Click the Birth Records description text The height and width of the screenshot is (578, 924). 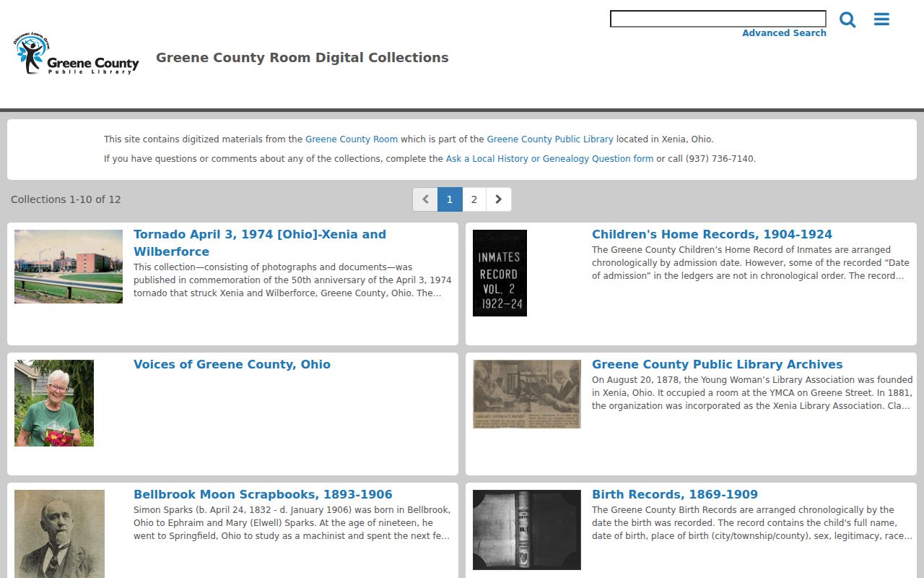(x=752, y=523)
